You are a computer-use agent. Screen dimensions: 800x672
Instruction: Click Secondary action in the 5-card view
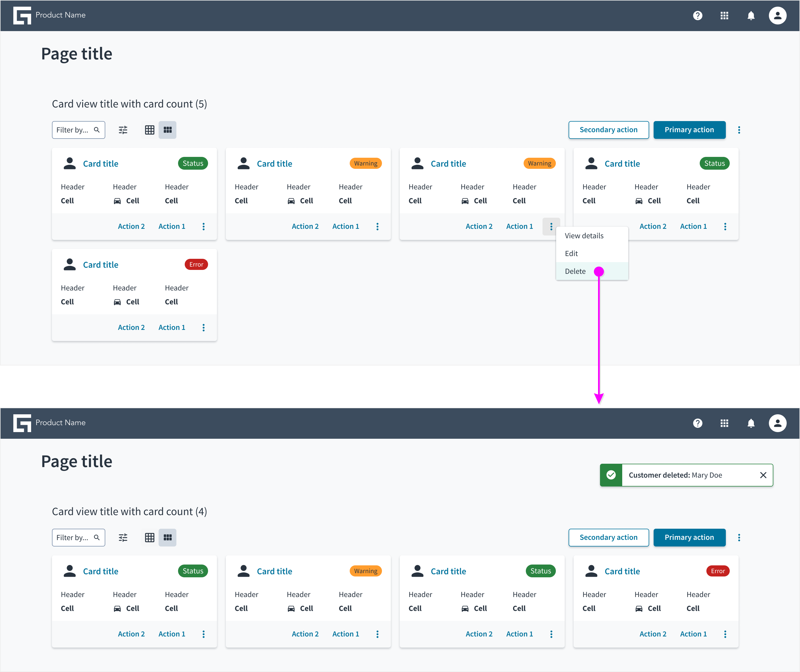[608, 130]
